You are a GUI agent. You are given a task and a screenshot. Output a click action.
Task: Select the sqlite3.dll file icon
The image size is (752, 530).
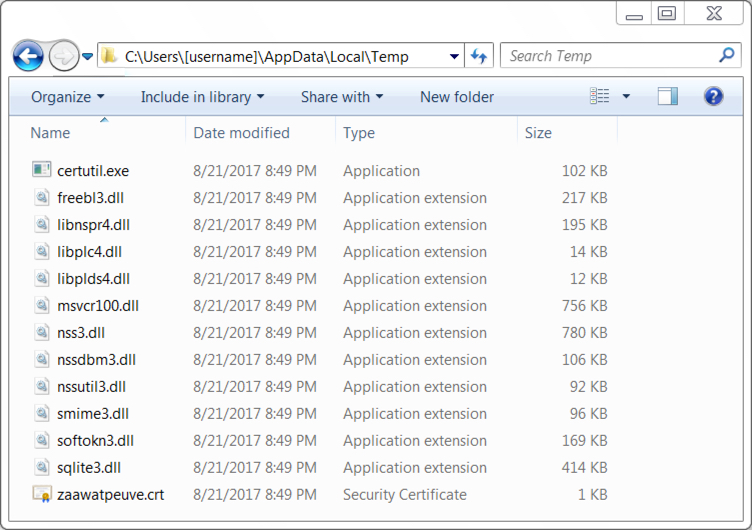[42, 467]
